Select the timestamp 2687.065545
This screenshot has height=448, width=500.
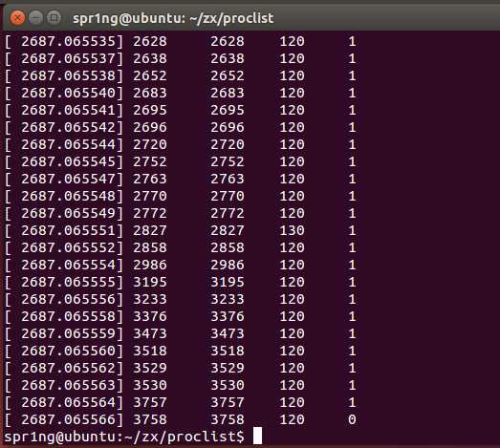[68, 161]
